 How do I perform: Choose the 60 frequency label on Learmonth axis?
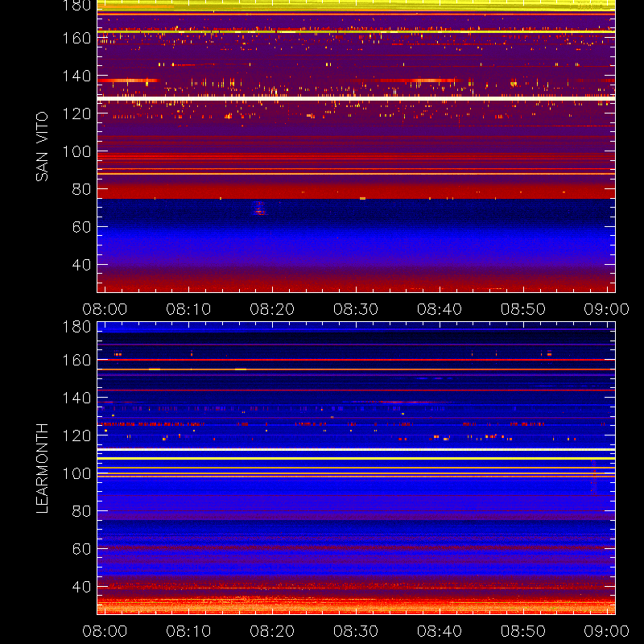(x=82, y=549)
